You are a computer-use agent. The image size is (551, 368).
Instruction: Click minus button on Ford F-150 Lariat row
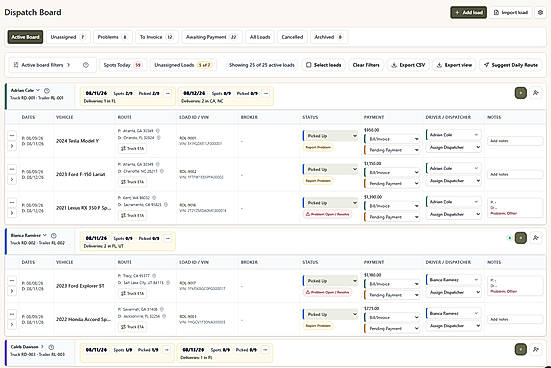(12, 169)
